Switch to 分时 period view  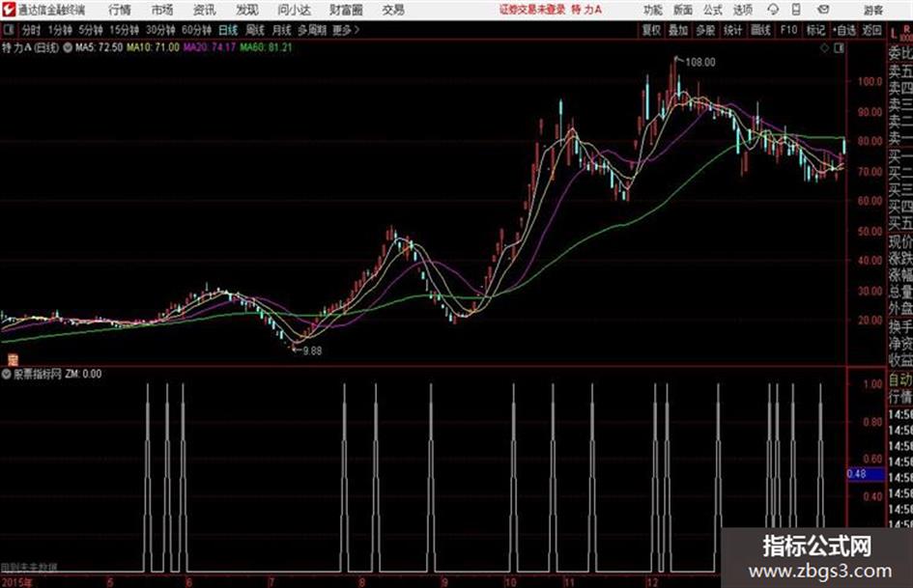[32, 30]
